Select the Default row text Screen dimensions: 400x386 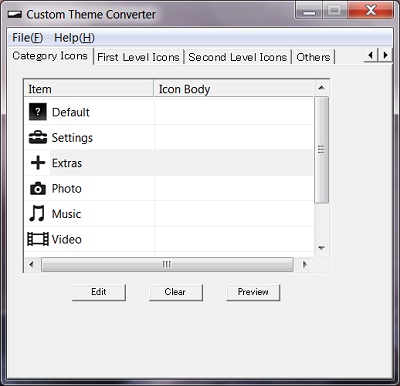(71, 112)
